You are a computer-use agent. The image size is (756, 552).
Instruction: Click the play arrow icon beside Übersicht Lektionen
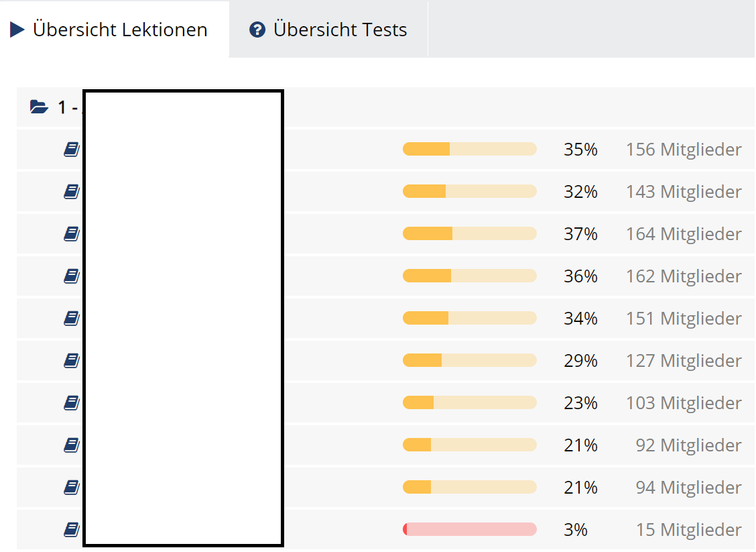coord(17,30)
